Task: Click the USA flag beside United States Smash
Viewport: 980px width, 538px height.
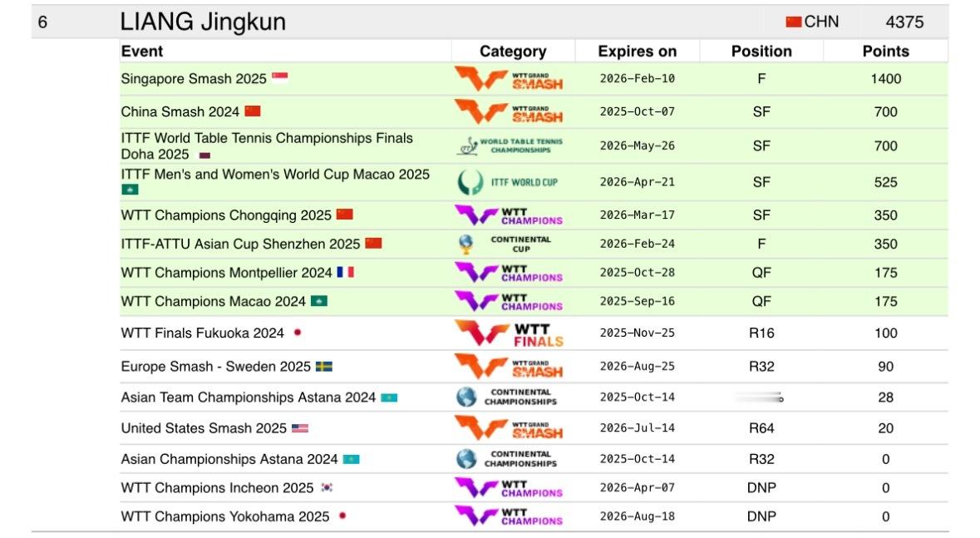Action: pos(300,428)
